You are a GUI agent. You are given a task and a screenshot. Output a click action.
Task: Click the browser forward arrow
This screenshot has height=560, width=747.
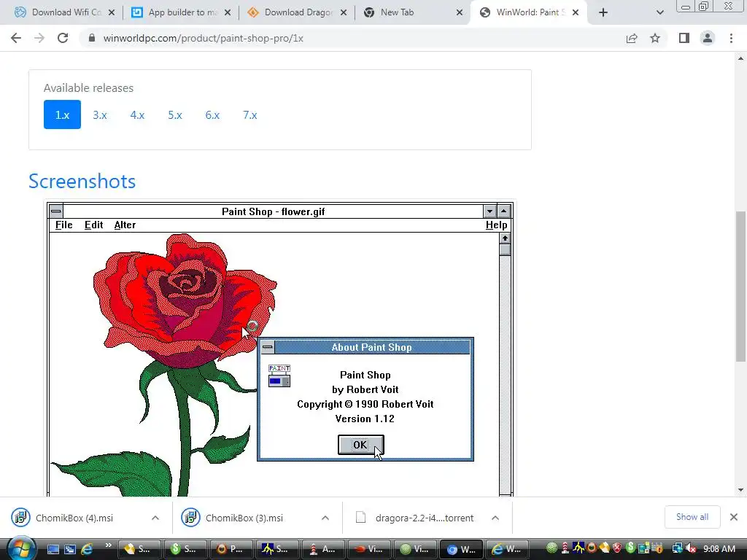(39, 38)
